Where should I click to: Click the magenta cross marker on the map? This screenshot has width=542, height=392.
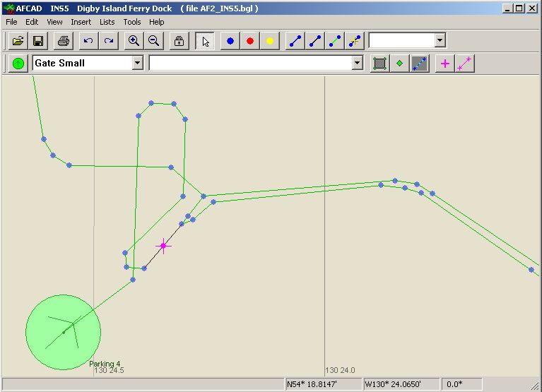163,246
